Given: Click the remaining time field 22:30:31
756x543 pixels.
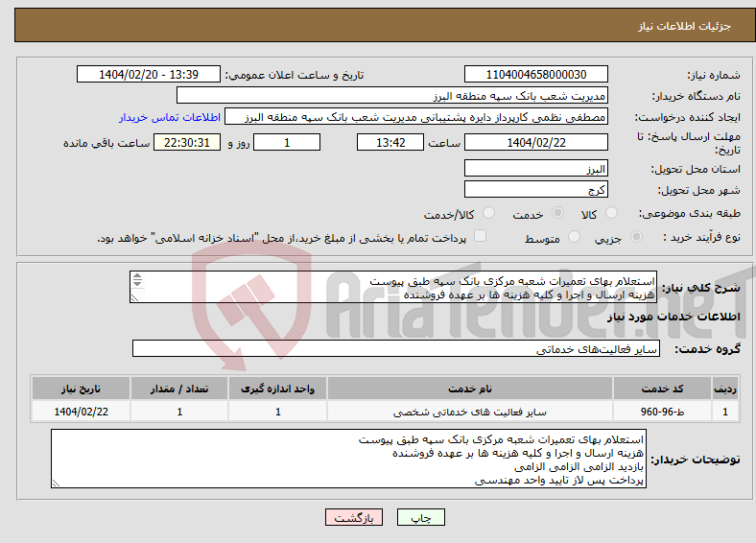Looking at the screenshot, I should 187,142.
